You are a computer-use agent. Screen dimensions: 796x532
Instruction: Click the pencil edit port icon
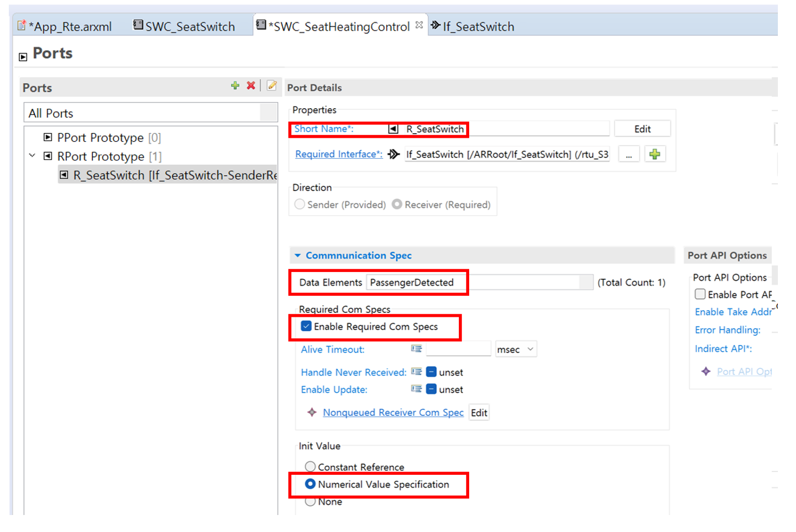coord(272,86)
